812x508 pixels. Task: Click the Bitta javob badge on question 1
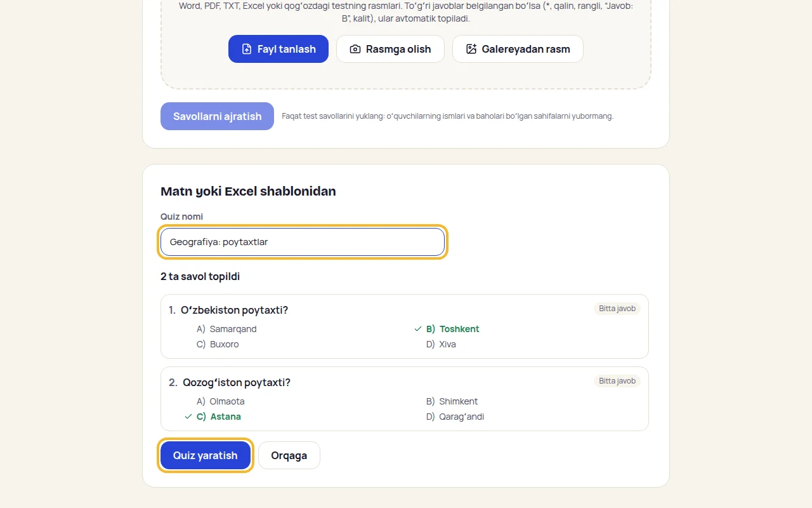(x=617, y=309)
